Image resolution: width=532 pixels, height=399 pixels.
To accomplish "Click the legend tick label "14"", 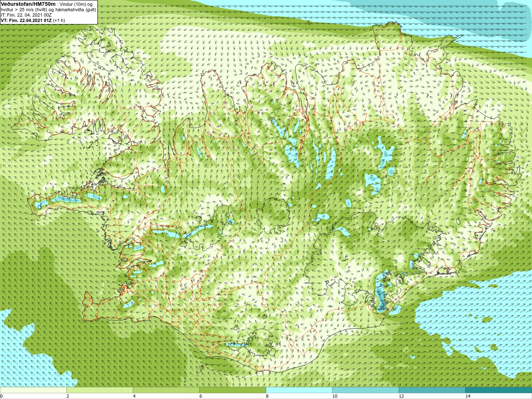I will coord(468,396).
